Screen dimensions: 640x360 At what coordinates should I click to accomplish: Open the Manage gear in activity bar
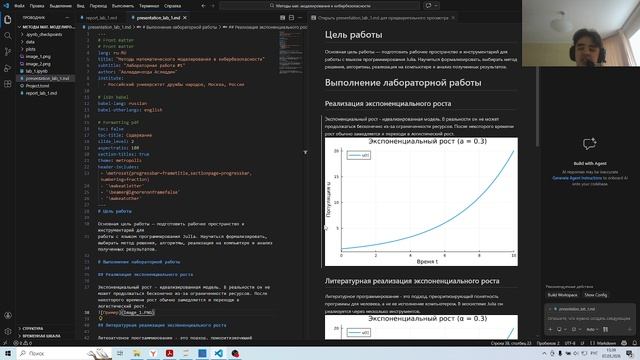[x=7, y=331]
